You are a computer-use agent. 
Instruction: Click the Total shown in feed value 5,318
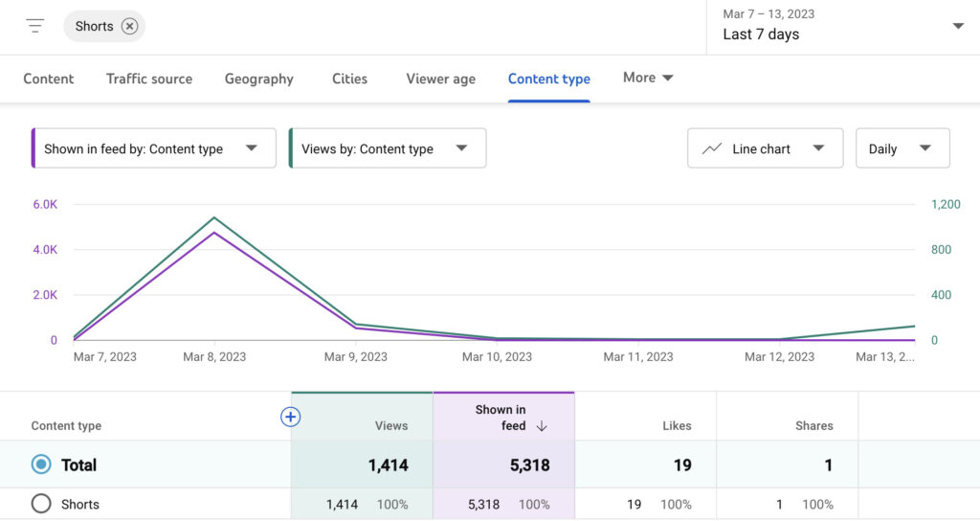coord(530,465)
